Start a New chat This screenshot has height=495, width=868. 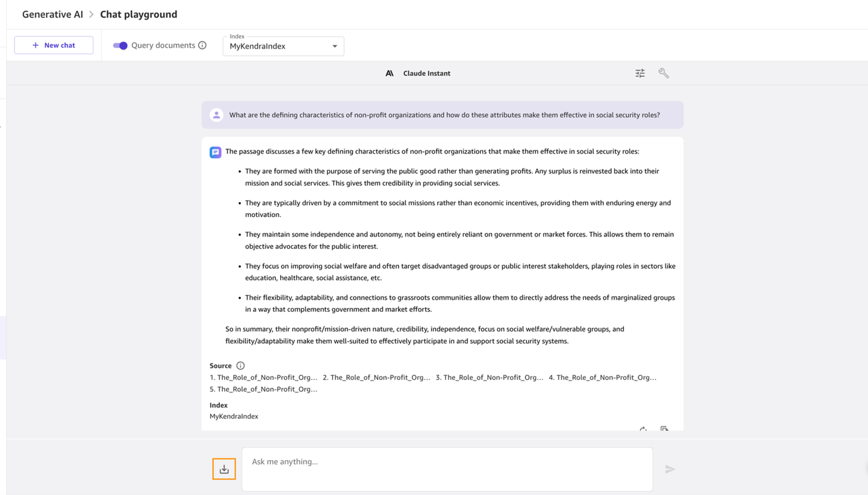click(x=54, y=45)
